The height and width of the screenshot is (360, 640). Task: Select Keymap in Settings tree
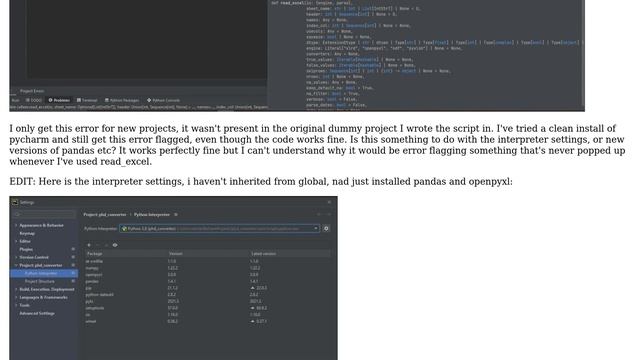[x=27, y=233]
